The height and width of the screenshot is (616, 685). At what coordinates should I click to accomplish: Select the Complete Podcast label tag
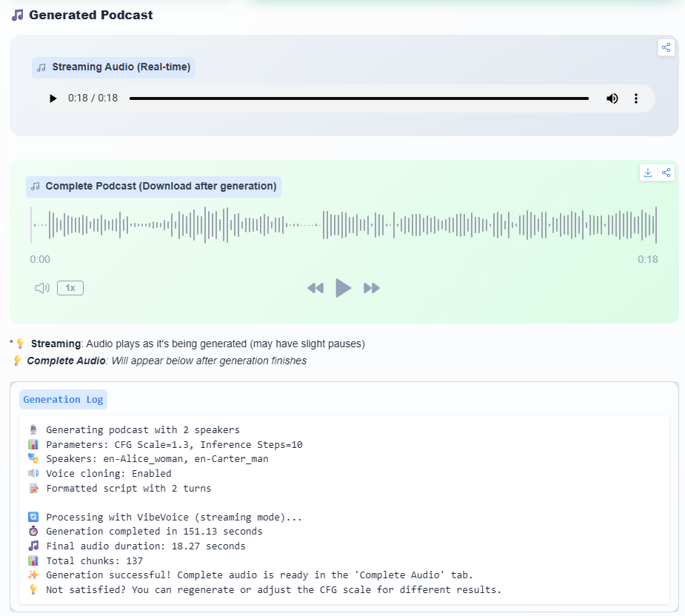click(x=153, y=187)
